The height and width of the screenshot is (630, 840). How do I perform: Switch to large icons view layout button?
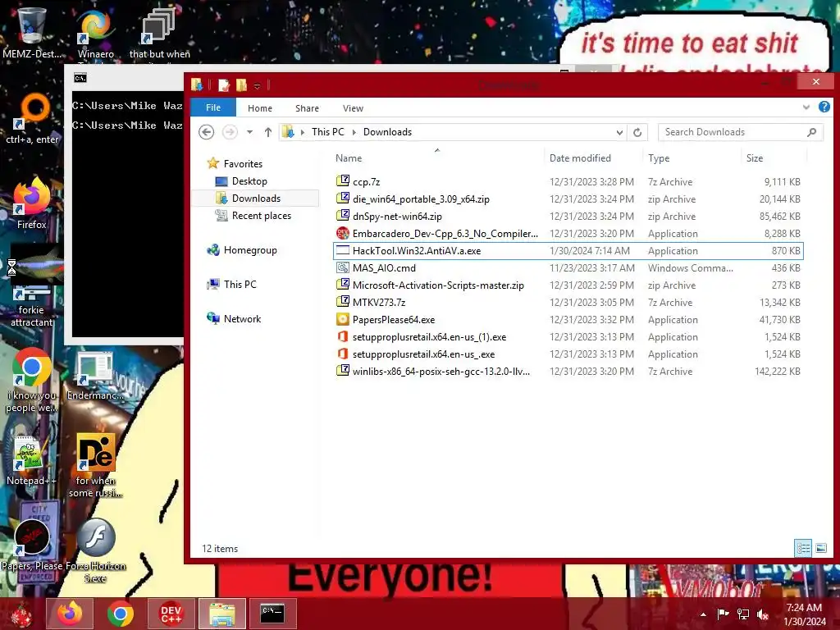click(820, 548)
